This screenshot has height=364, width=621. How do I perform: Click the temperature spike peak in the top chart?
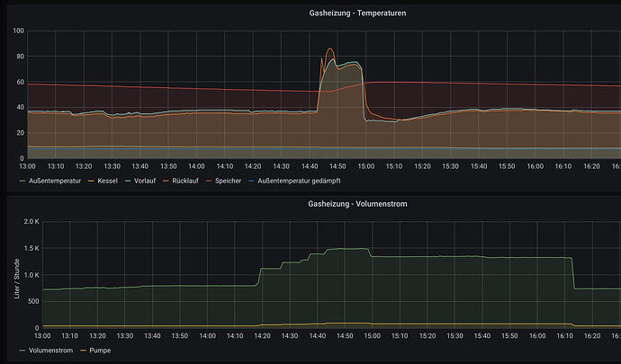click(329, 49)
